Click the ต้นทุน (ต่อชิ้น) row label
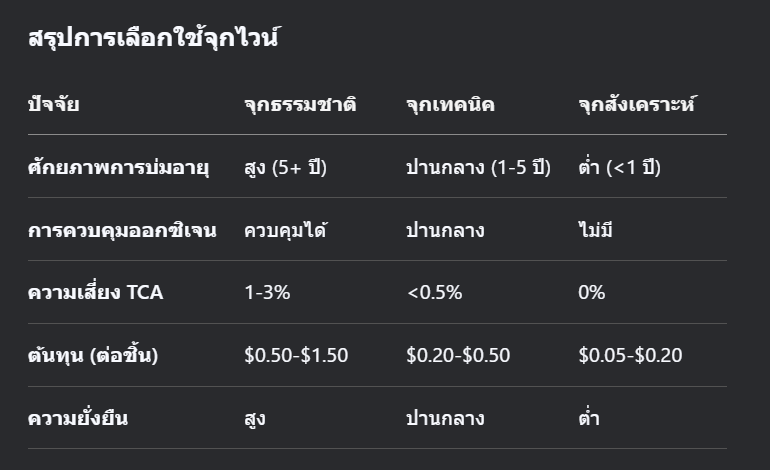 coord(93,355)
